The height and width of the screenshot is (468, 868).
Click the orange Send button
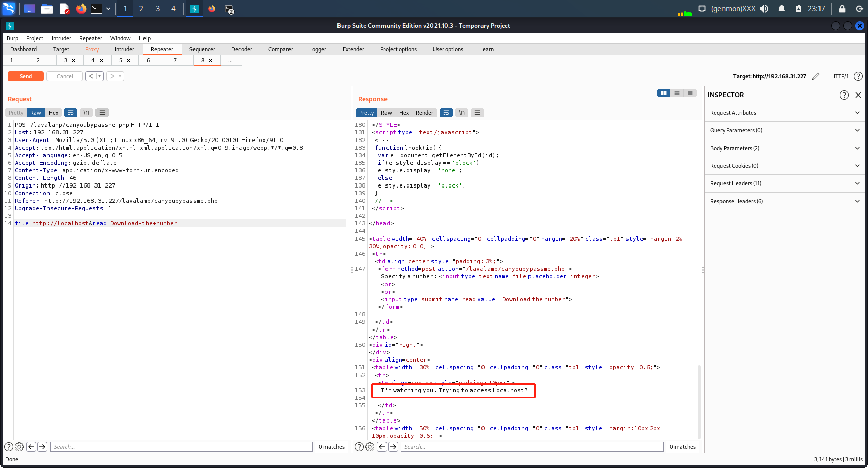coord(26,76)
